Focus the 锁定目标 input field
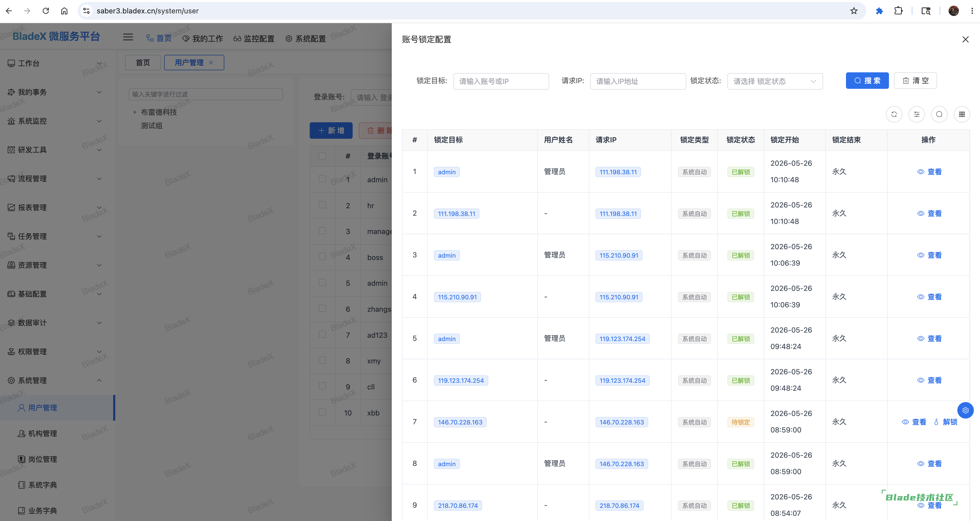This screenshot has height=521, width=980. pyautogui.click(x=501, y=81)
